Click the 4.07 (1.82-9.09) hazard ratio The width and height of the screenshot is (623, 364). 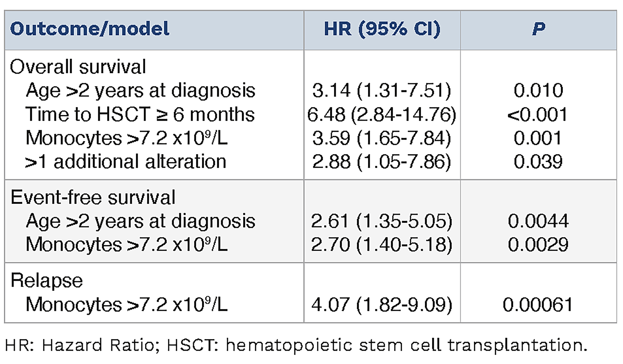pos(382,305)
